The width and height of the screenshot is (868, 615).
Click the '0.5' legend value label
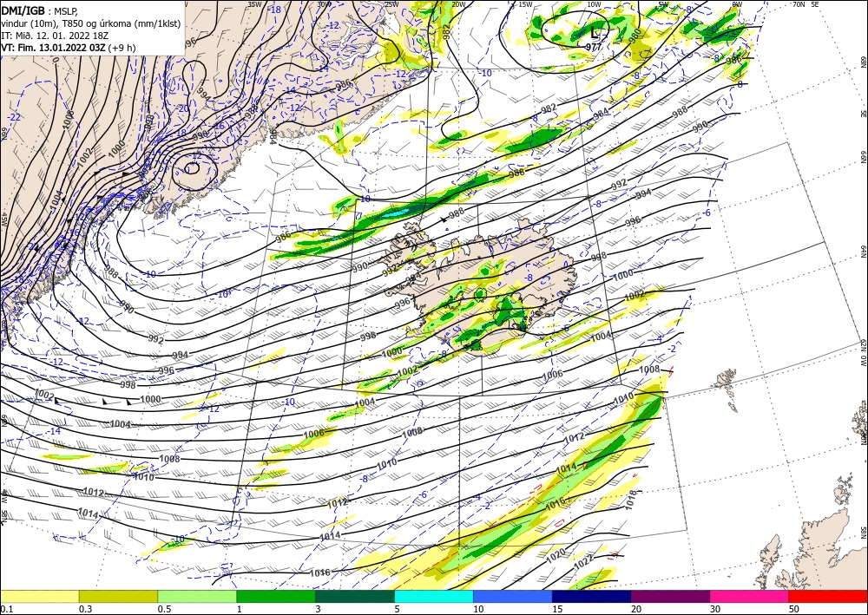click(x=164, y=609)
